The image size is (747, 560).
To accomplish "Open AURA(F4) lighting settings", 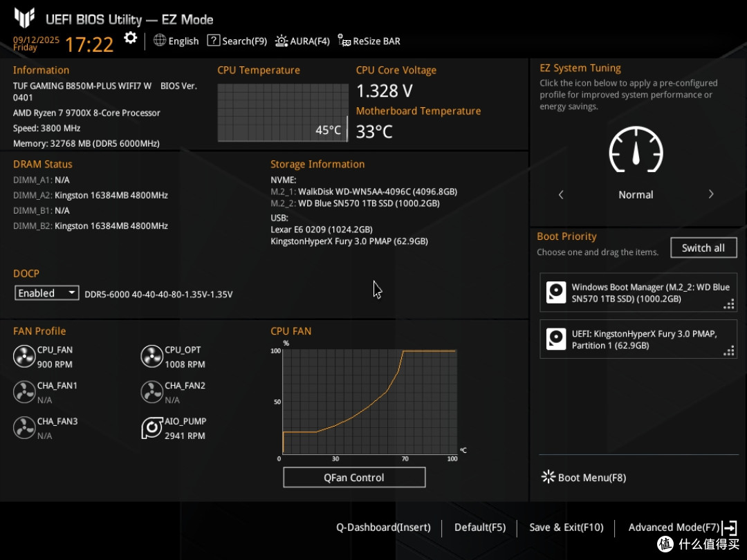I will coord(302,41).
